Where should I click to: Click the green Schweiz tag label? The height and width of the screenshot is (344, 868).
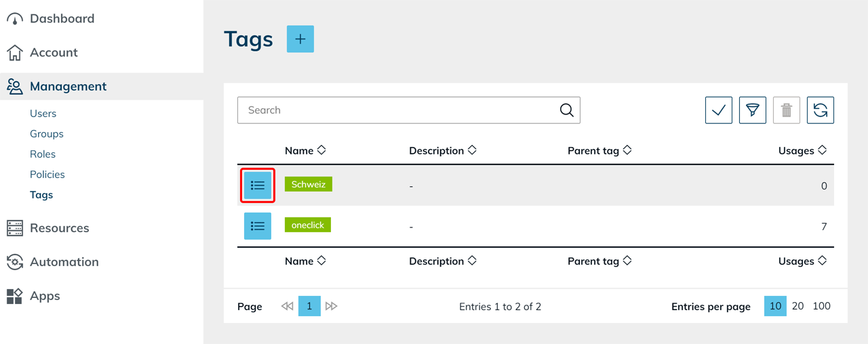(309, 184)
